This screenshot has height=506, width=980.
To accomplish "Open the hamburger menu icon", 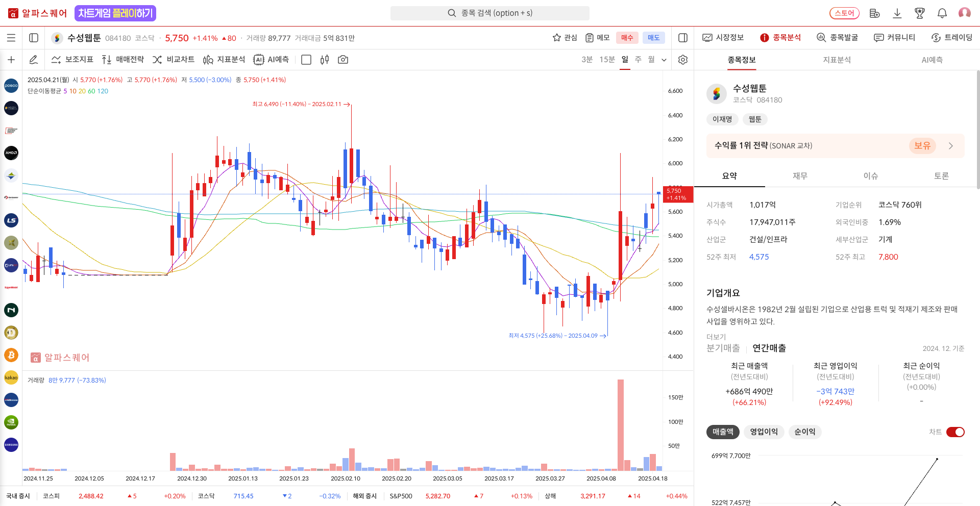I will click(11, 38).
